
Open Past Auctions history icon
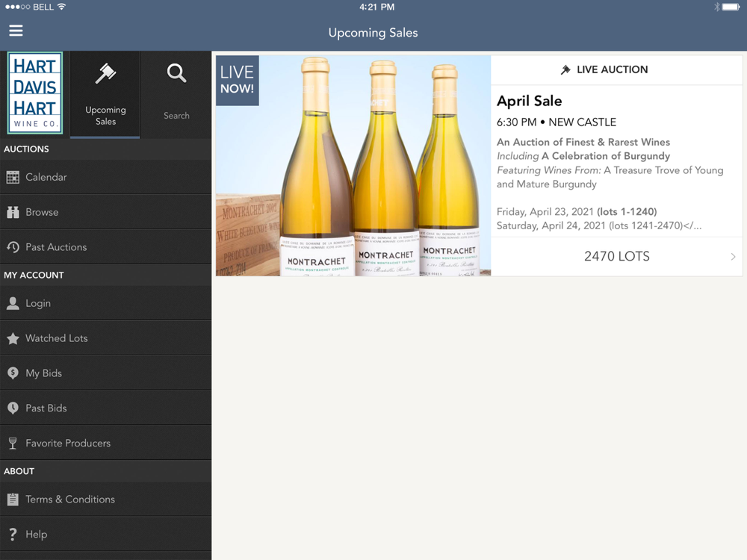(13, 247)
